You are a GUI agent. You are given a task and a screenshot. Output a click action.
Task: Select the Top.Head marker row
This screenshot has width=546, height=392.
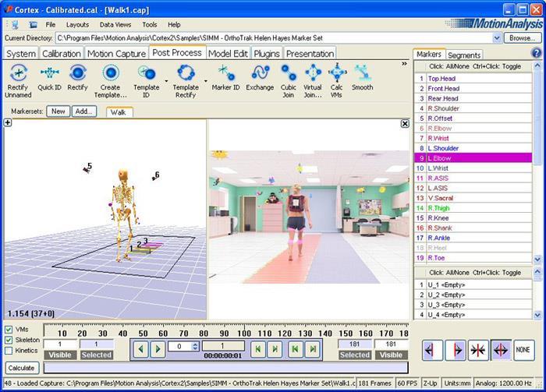pyautogui.click(x=473, y=78)
